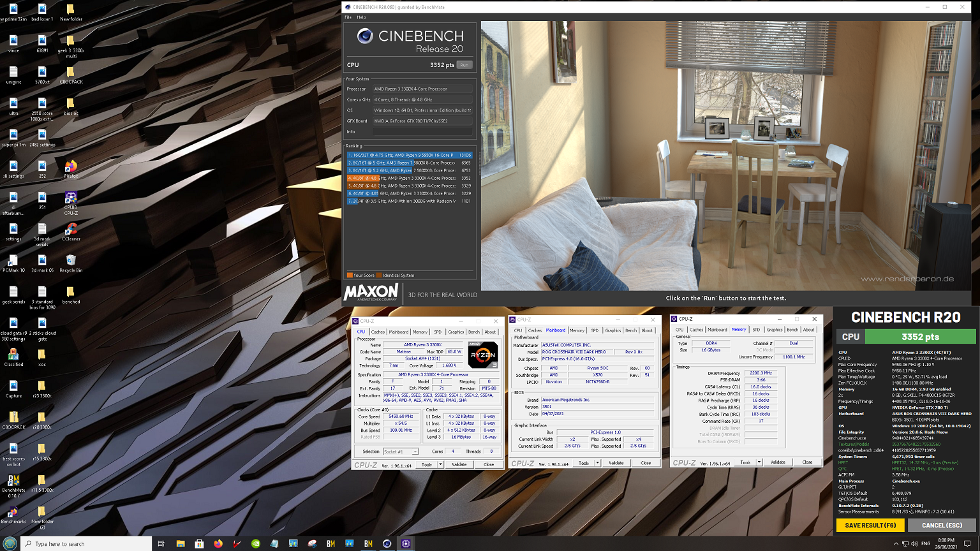The height and width of the screenshot is (551, 980).
Task: Select the PCMark 10 desktop shortcut
Action: (x=13, y=263)
